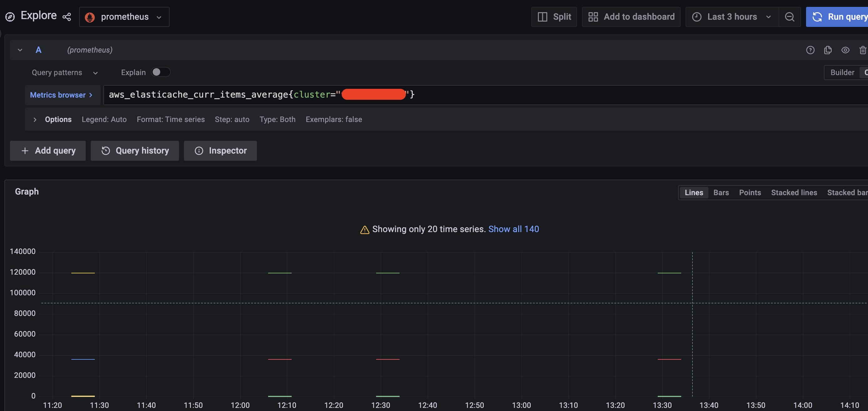Toggle the Explain switch

[x=161, y=72]
